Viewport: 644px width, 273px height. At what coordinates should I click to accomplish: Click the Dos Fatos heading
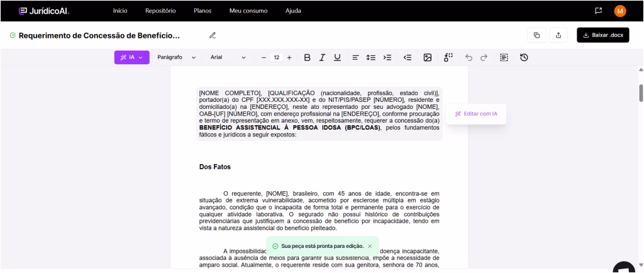point(215,167)
